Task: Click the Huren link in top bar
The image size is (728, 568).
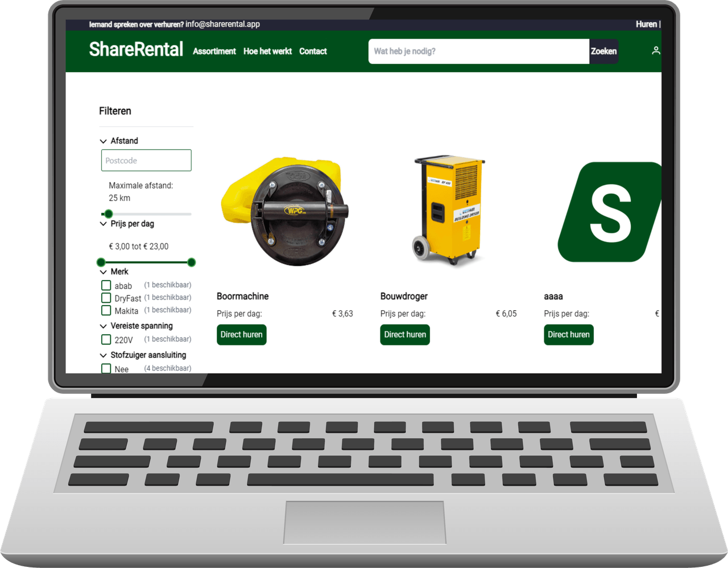Action: [646, 24]
